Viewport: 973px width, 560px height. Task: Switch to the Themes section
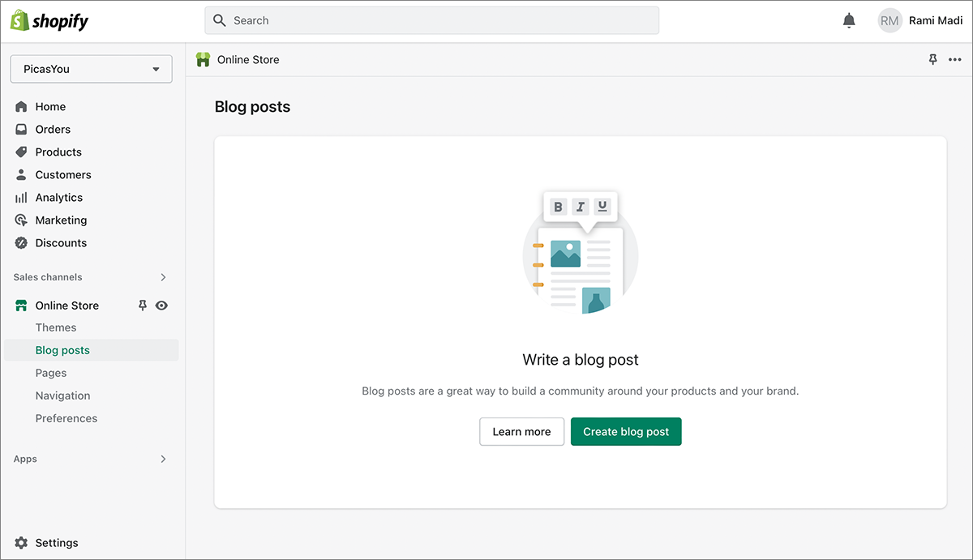tap(55, 327)
